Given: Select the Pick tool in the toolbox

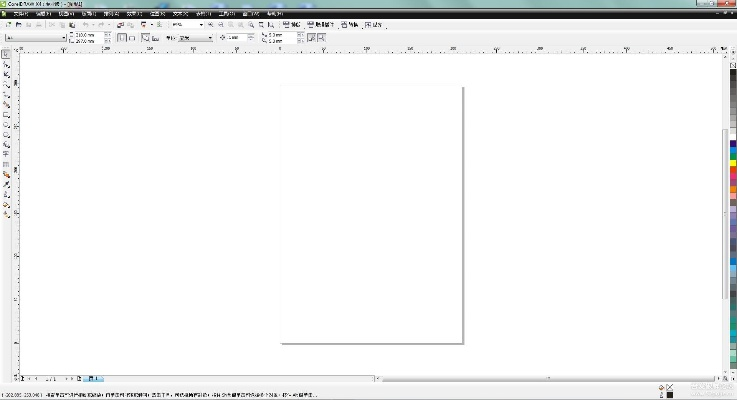Looking at the screenshot, I should pos(6,54).
